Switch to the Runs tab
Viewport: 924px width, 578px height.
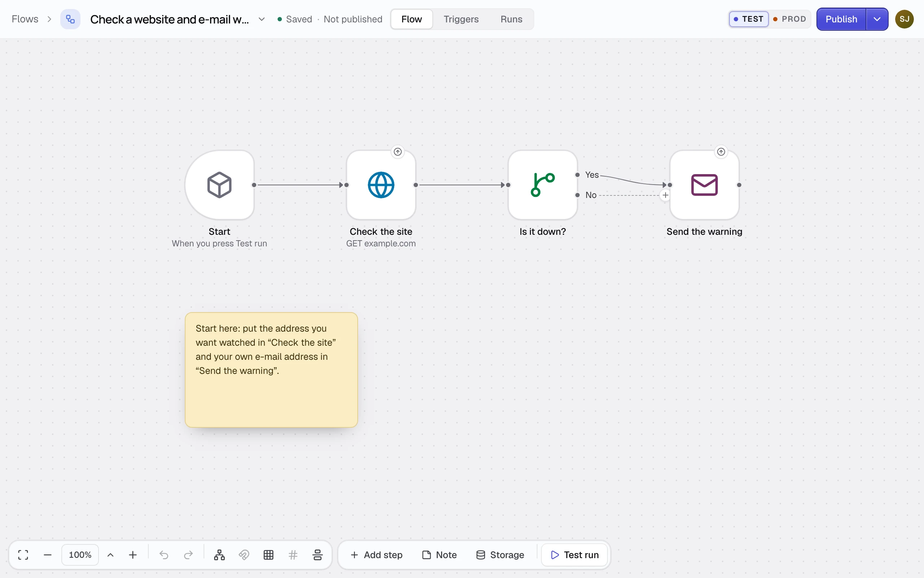tap(511, 19)
